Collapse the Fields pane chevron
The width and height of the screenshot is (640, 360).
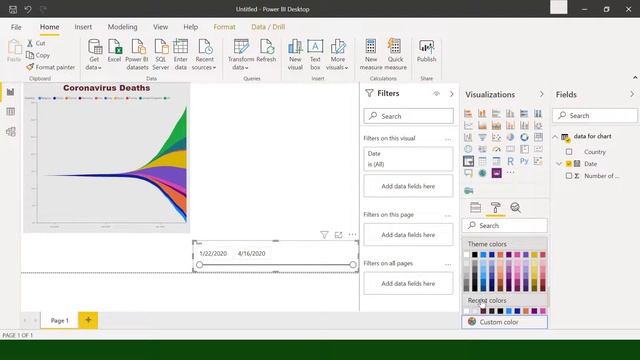(x=632, y=94)
